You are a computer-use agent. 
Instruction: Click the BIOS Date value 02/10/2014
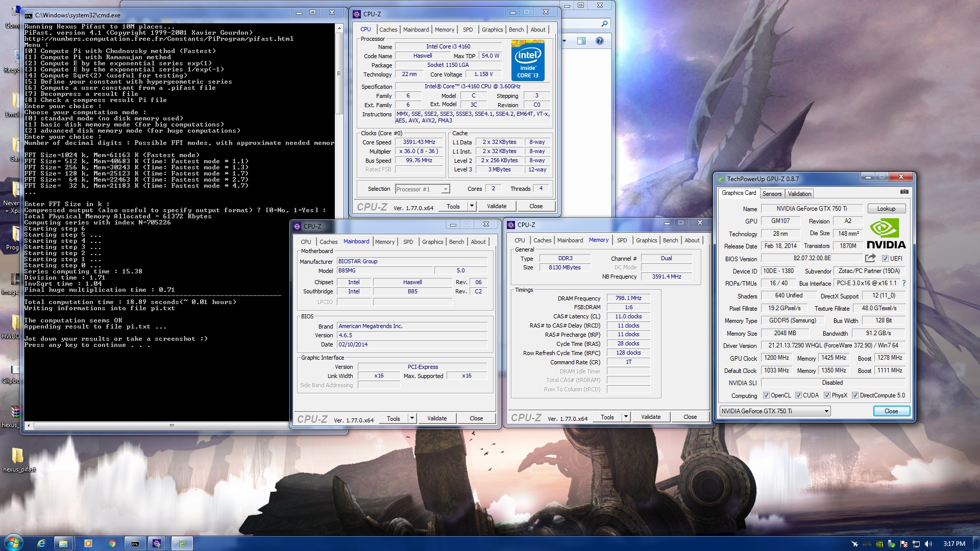click(x=412, y=344)
